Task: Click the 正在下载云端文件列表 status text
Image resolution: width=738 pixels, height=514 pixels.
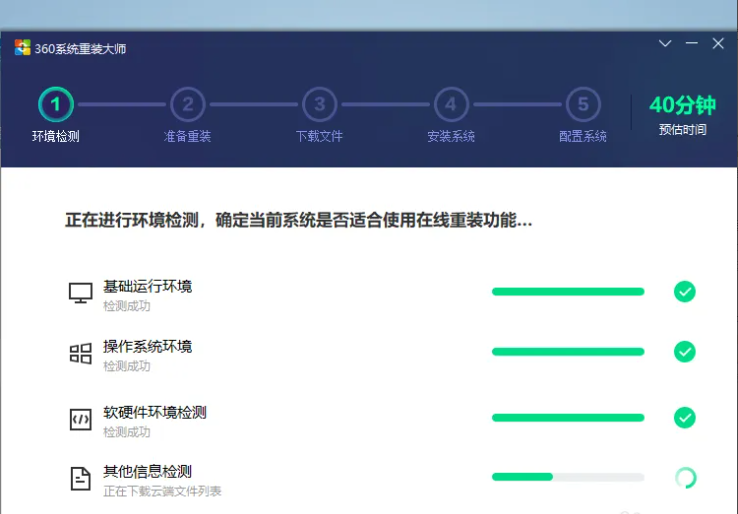Action: click(x=162, y=491)
